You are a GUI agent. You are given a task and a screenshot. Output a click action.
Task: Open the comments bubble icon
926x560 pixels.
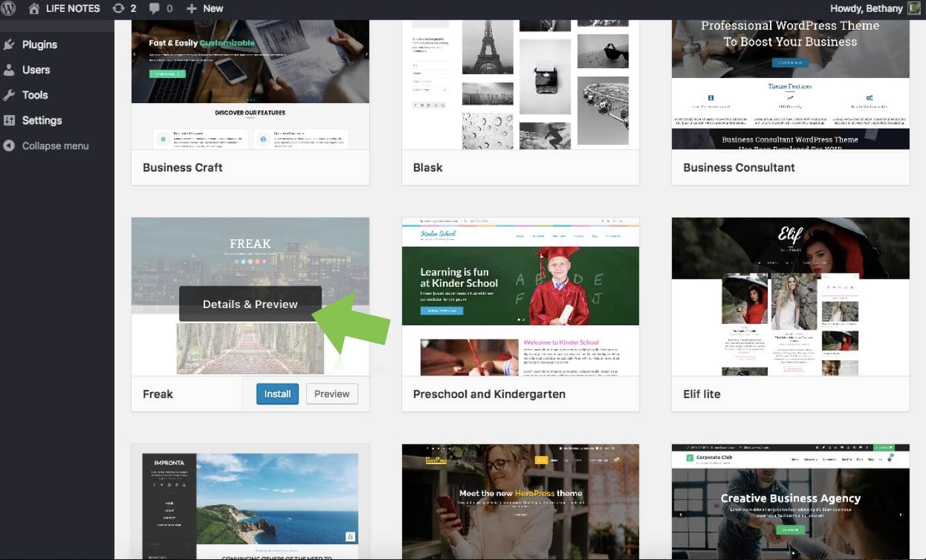pyautogui.click(x=154, y=9)
